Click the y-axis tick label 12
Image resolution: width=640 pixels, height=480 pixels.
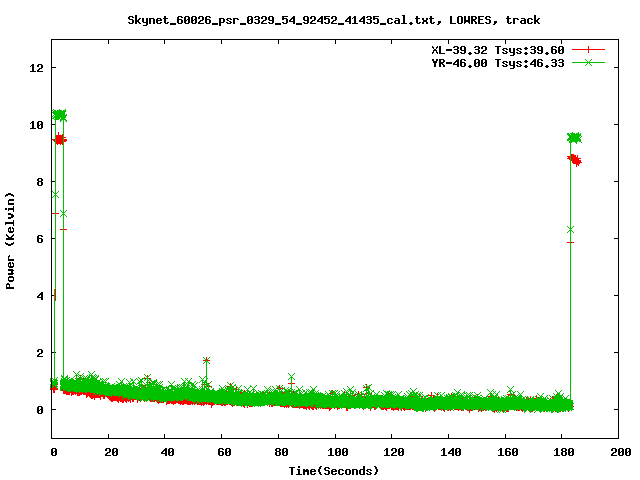tap(36, 68)
